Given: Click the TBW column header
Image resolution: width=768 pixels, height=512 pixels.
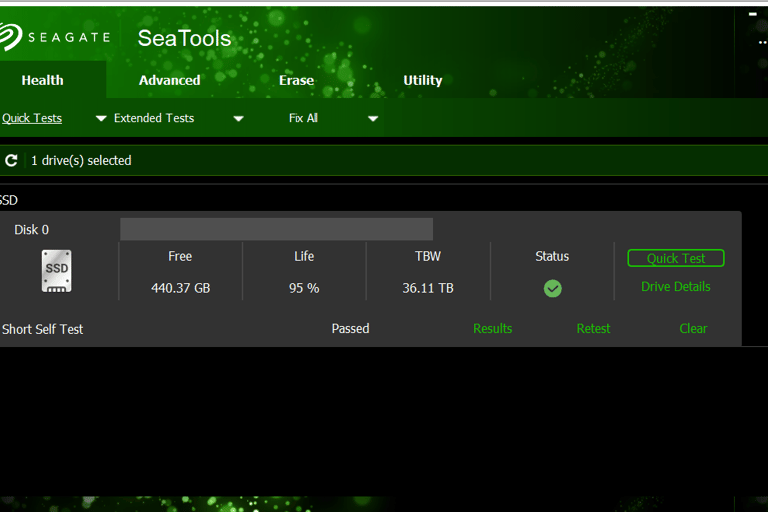Looking at the screenshot, I should pos(428,256).
